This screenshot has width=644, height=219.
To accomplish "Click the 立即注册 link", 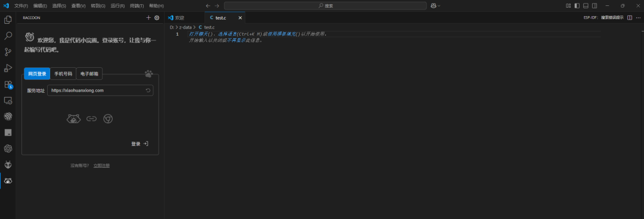I will pos(101,165).
